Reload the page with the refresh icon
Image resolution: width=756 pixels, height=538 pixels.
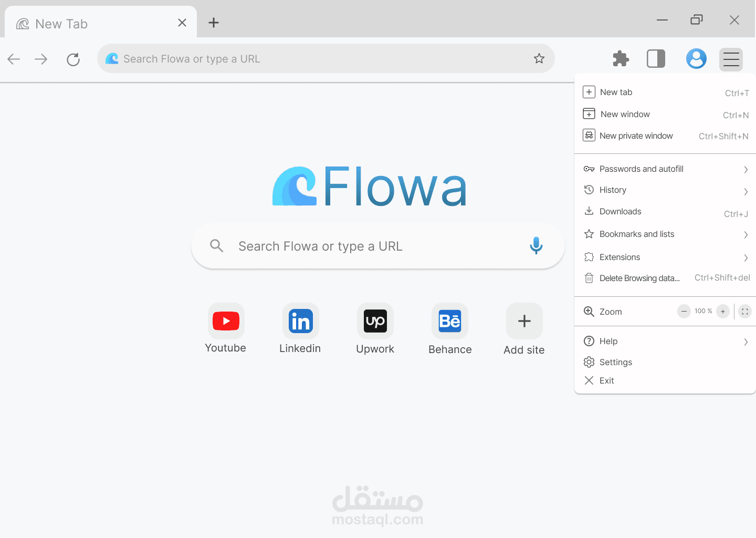73,59
